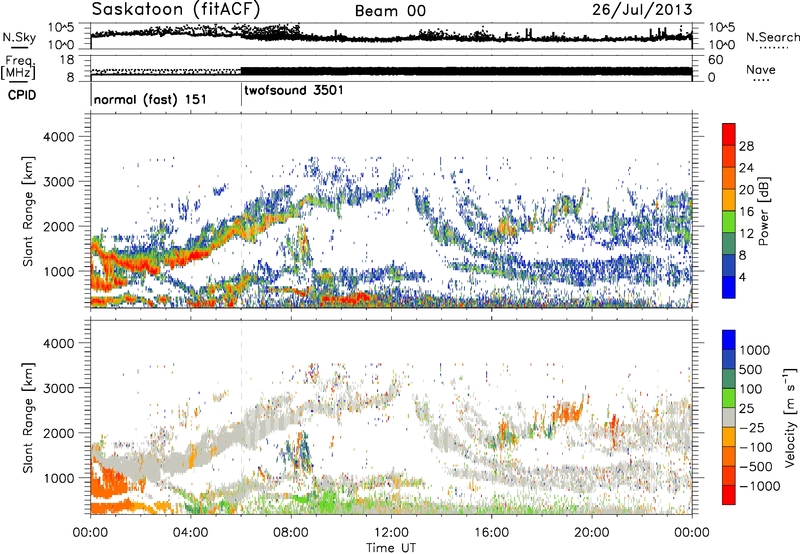This screenshot has height=554, width=800.
Task: Click the Saskatoon (fitACF) title
Action: coord(177,9)
